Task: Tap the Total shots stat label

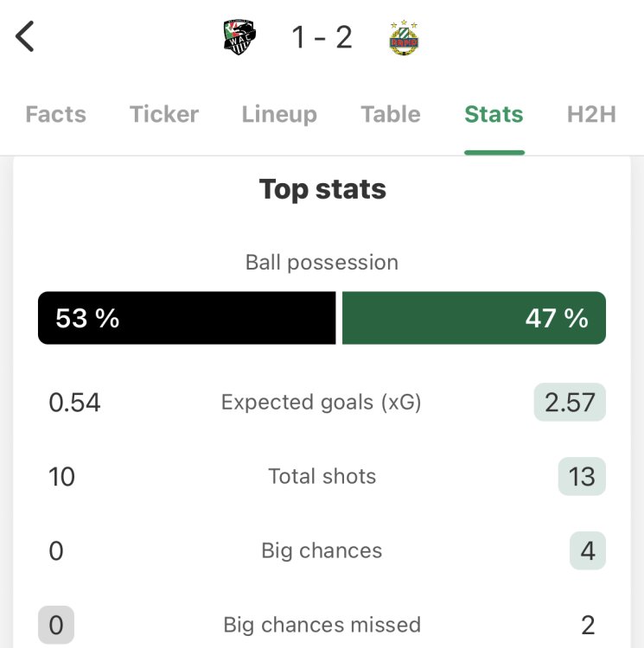Action: coord(322,476)
